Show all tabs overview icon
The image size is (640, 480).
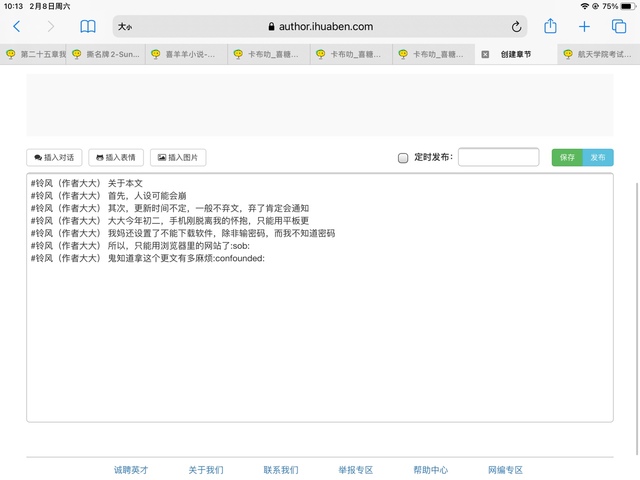618,27
